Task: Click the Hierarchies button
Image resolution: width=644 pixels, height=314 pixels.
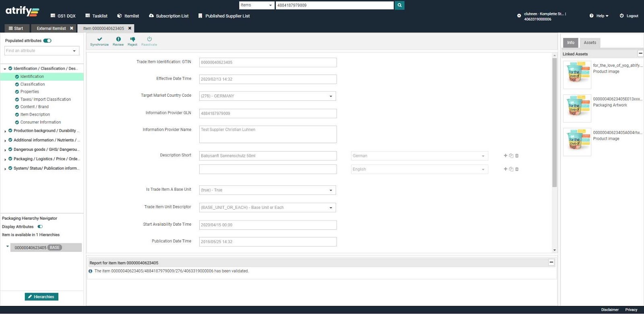Action: tap(41, 297)
